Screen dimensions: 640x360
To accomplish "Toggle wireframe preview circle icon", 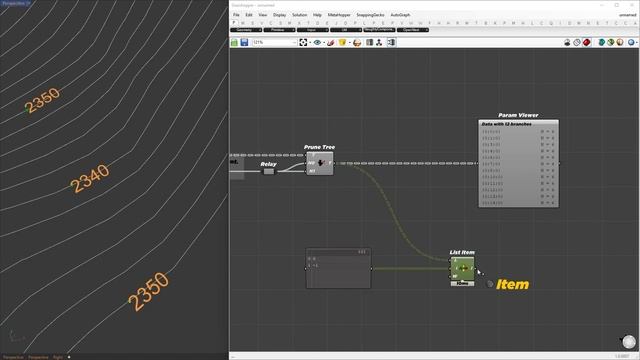I will point(577,42).
